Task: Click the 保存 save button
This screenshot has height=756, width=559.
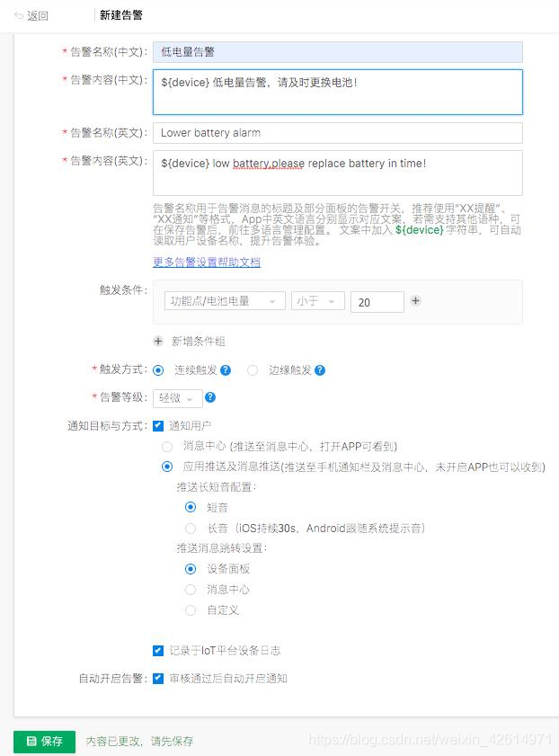Action: 44,741
